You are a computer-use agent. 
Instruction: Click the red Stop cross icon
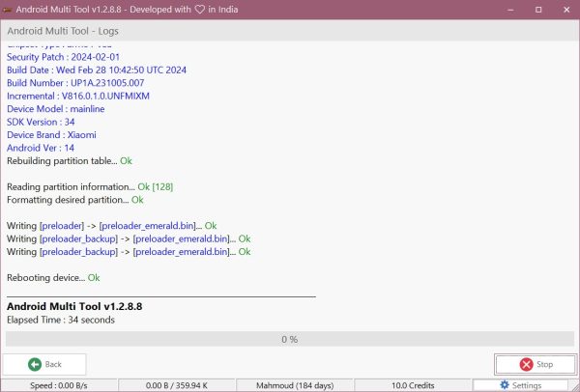click(526, 364)
